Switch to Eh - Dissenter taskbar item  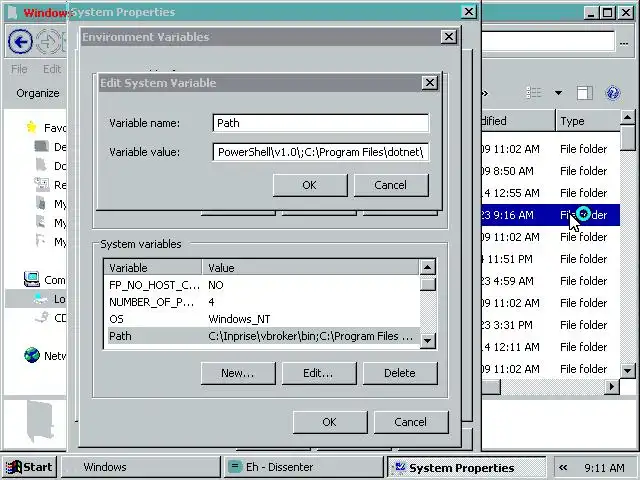[x=304, y=467]
